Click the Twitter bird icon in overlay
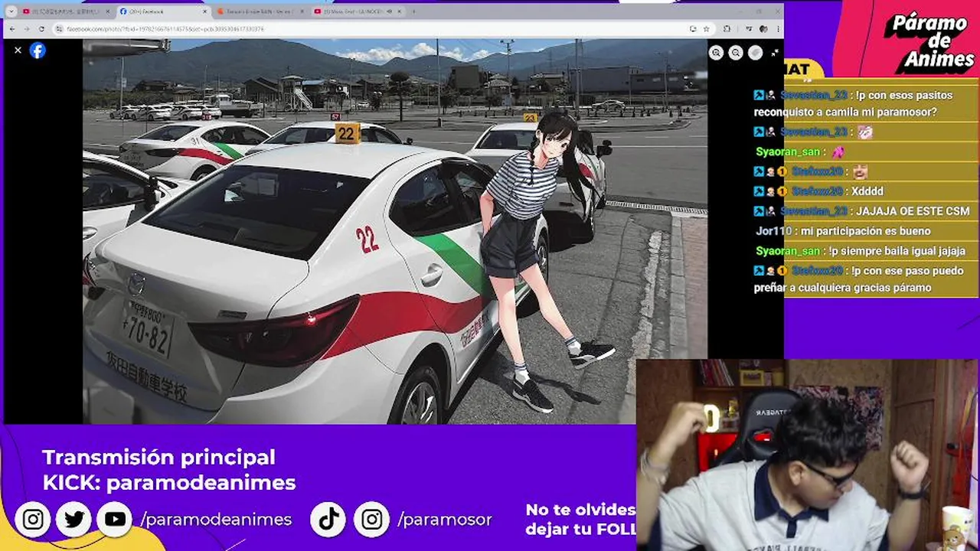The width and height of the screenshot is (980, 551). coord(74,520)
